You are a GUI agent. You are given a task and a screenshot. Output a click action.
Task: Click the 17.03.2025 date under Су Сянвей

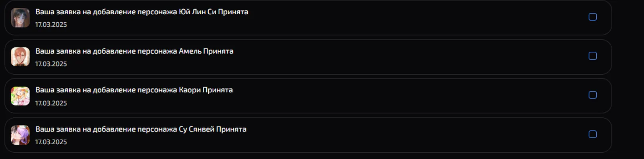(51, 142)
